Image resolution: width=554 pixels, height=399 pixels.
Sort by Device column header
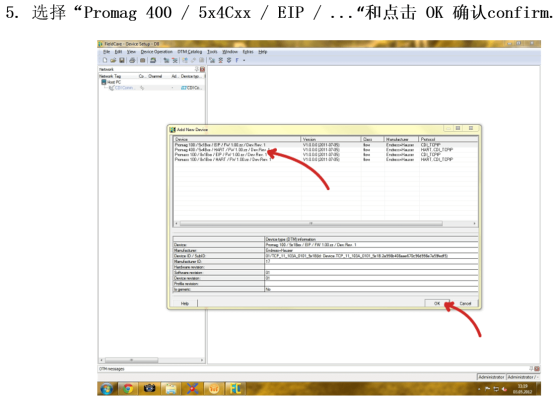pyautogui.click(x=237, y=139)
